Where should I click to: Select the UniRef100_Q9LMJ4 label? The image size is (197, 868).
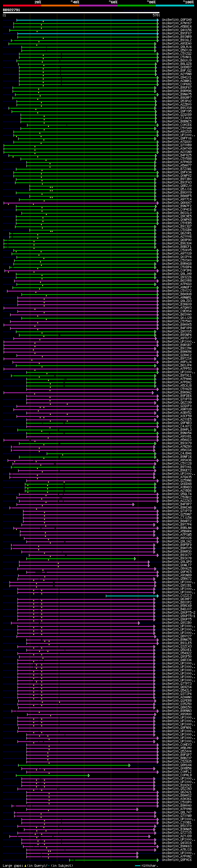(x=176, y=47)
